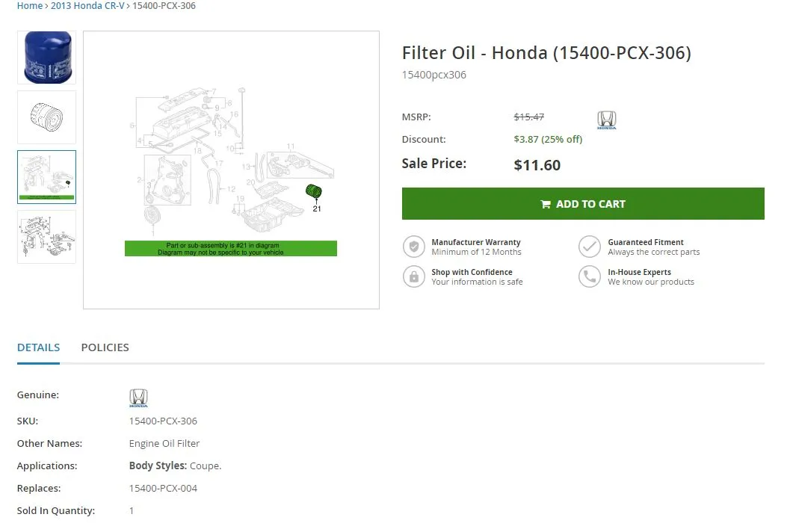Click the In-House Experts phone icon

coord(590,276)
